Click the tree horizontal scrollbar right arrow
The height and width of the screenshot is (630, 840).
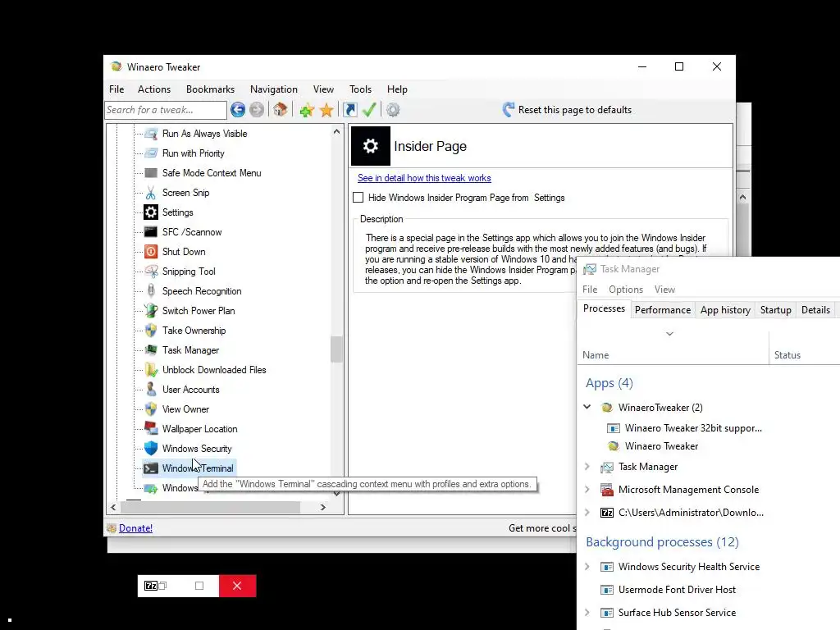322,507
